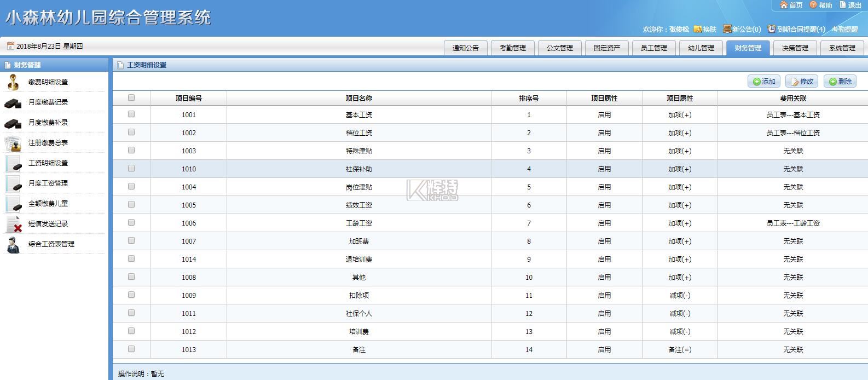This screenshot has height=380, width=868.
Task: Click the 注册缴费总表 sidebar icon
Action: (13, 143)
